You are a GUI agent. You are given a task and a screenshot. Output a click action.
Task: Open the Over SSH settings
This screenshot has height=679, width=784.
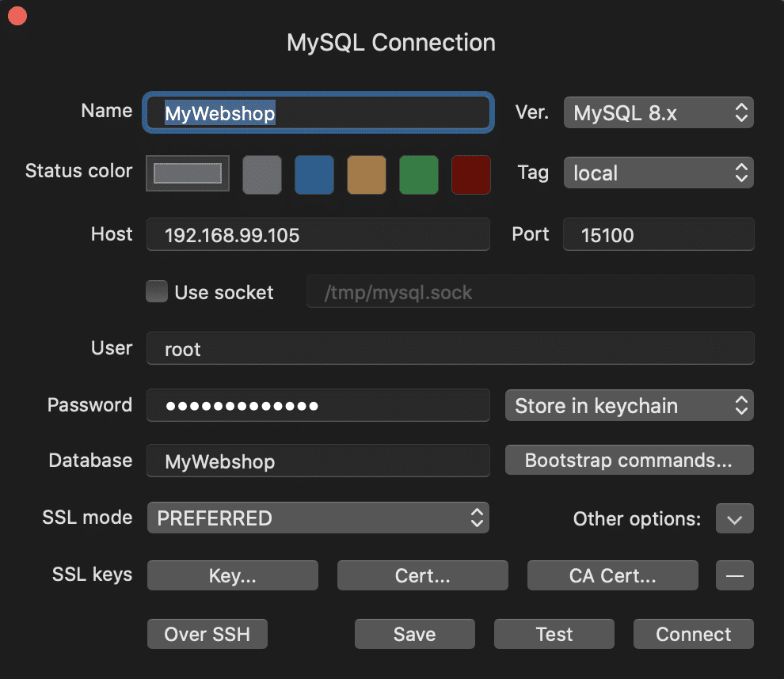pos(207,634)
